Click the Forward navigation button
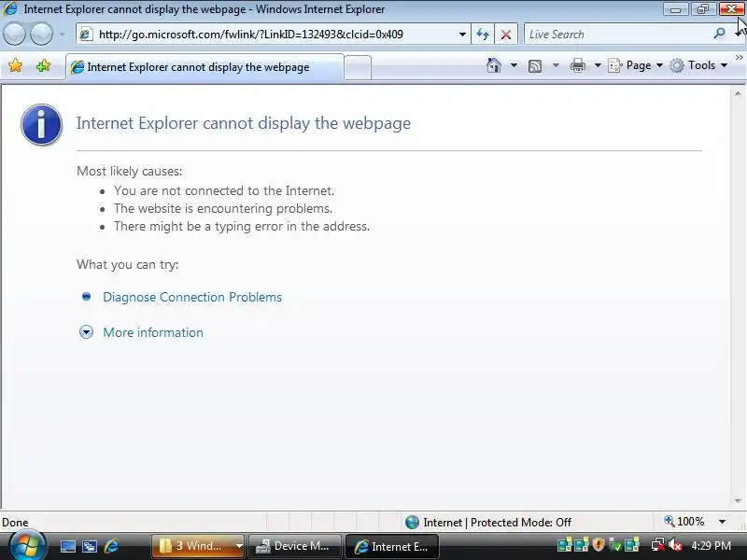747x560 pixels. point(42,35)
